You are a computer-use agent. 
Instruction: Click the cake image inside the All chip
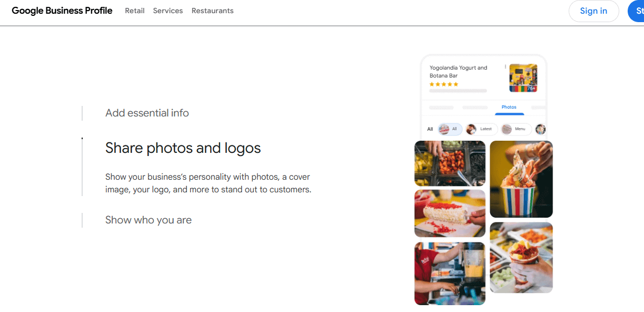[444, 129]
